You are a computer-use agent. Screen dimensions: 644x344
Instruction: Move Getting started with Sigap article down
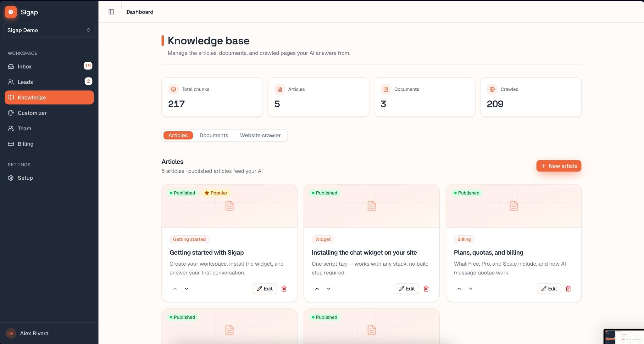tap(186, 289)
